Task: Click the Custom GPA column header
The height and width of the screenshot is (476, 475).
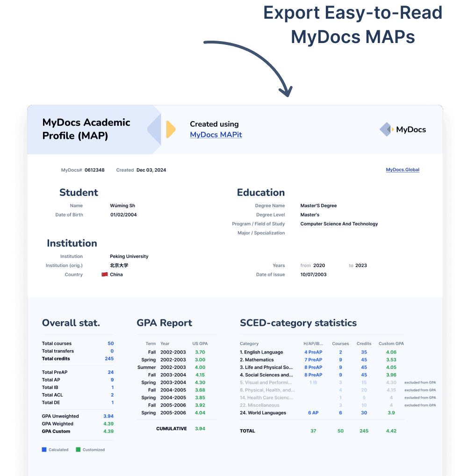Action: 391,344
